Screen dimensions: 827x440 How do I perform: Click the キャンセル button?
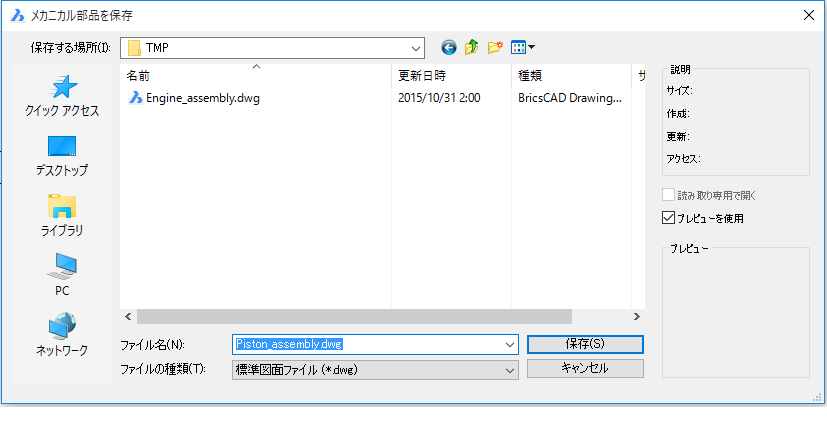pos(585,368)
